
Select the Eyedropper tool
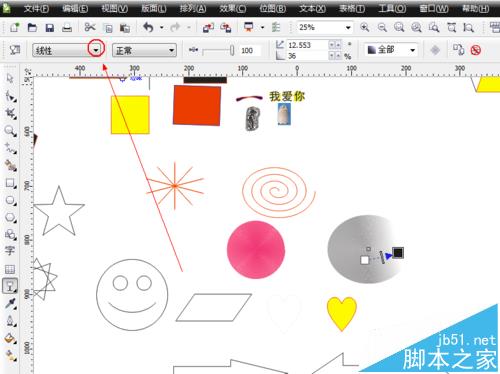point(10,303)
